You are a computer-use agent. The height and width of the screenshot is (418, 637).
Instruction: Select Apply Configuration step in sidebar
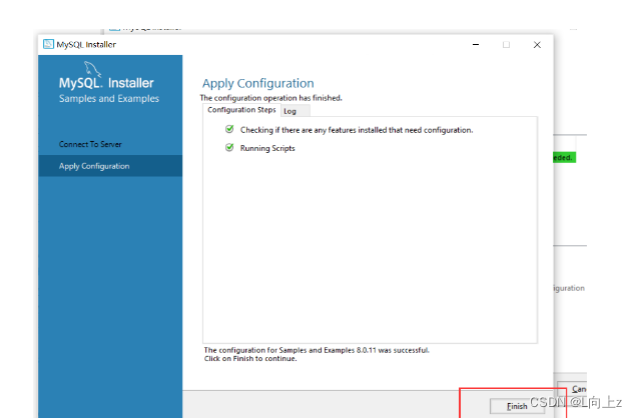click(110, 166)
